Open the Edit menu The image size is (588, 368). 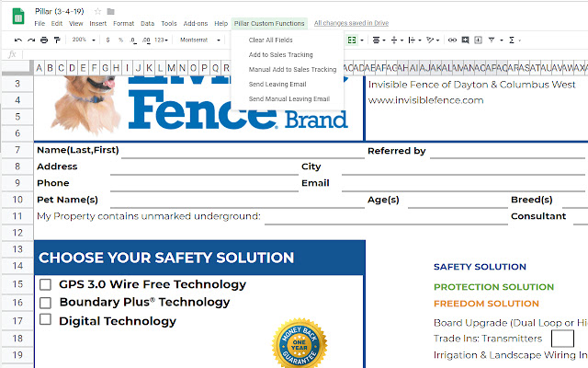tap(57, 23)
